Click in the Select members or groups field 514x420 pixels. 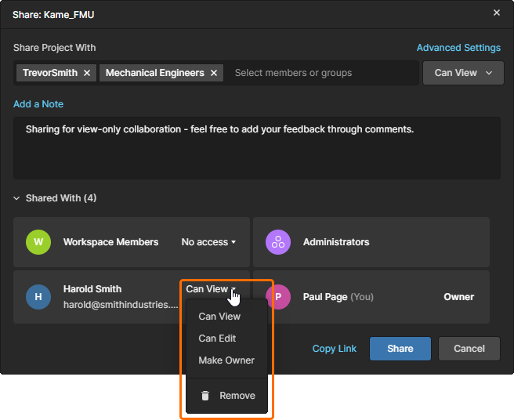(321, 73)
